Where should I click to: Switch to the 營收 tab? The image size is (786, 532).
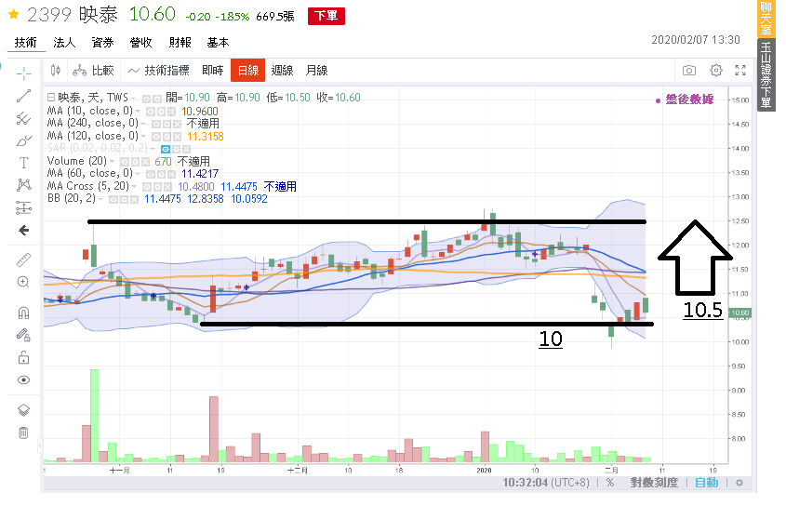coord(140,43)
